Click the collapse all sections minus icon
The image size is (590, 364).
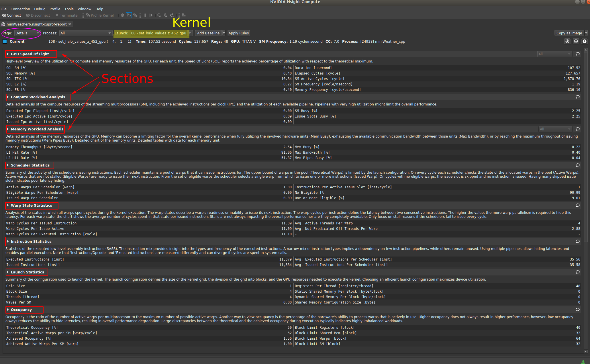click(x=576, y=41)
